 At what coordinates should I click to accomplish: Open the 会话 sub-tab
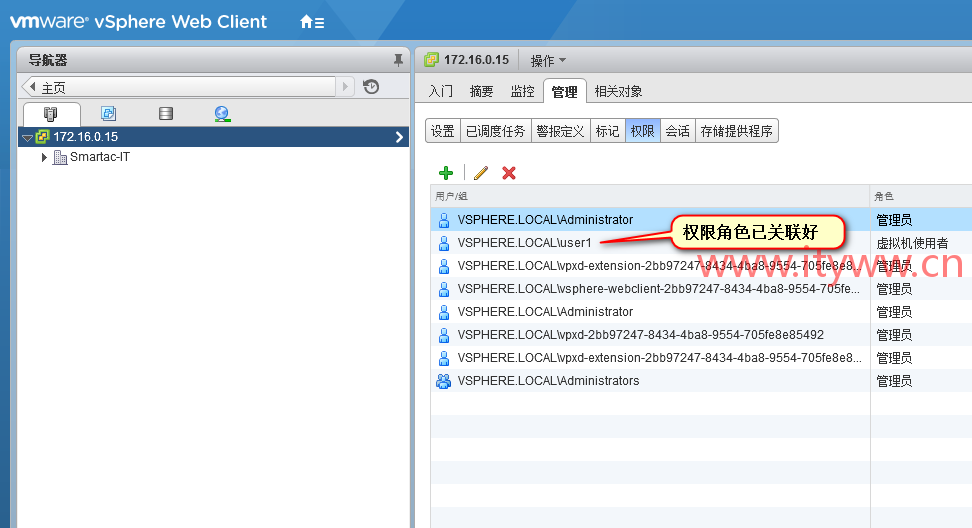click(678, 131)
